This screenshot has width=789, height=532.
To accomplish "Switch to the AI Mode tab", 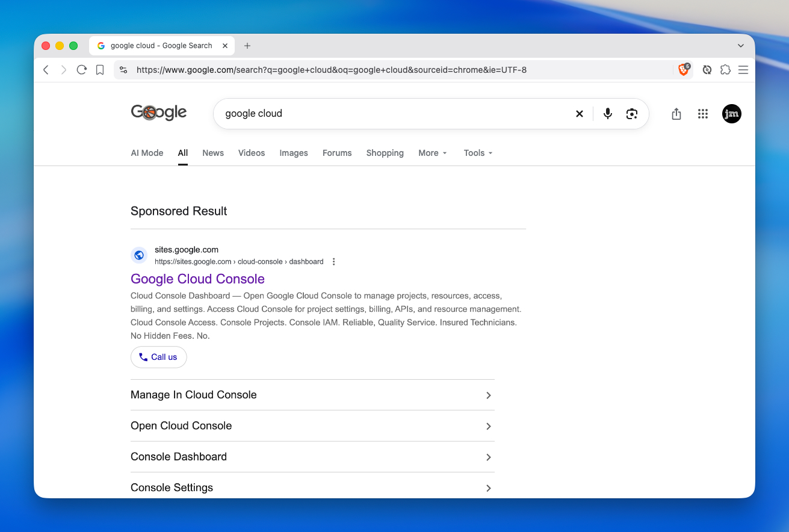I will coord(147,153).
